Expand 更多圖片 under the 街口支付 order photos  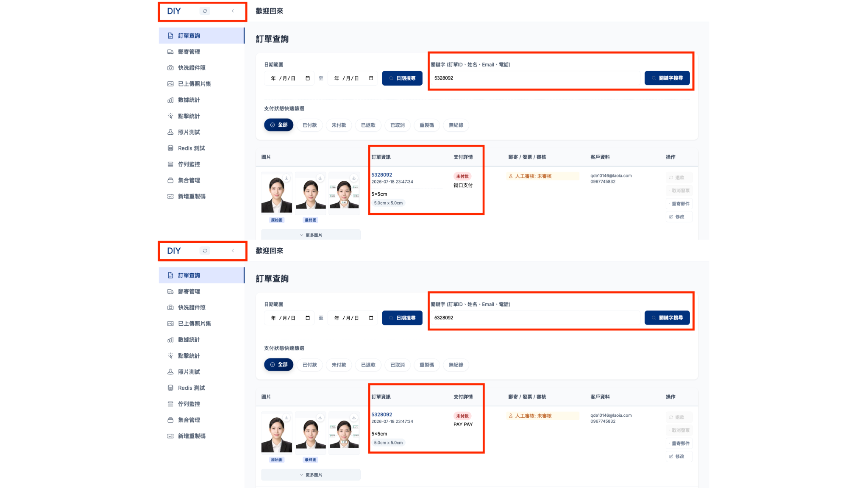pyautogui.click(x=311, y=235)
